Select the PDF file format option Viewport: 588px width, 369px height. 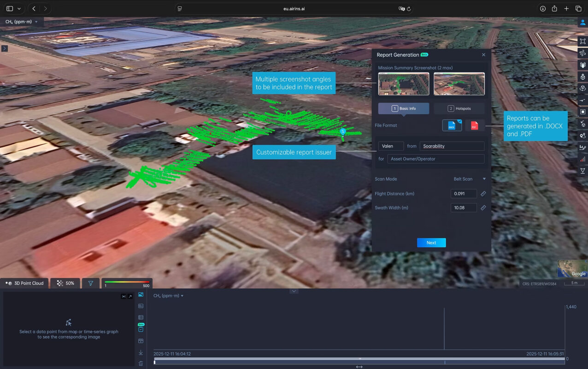[474, 125]
